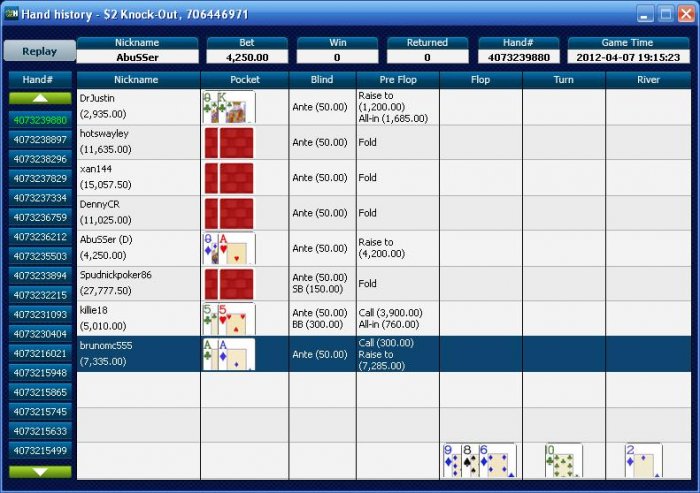Minimize the Hand history window

point(644,14)
